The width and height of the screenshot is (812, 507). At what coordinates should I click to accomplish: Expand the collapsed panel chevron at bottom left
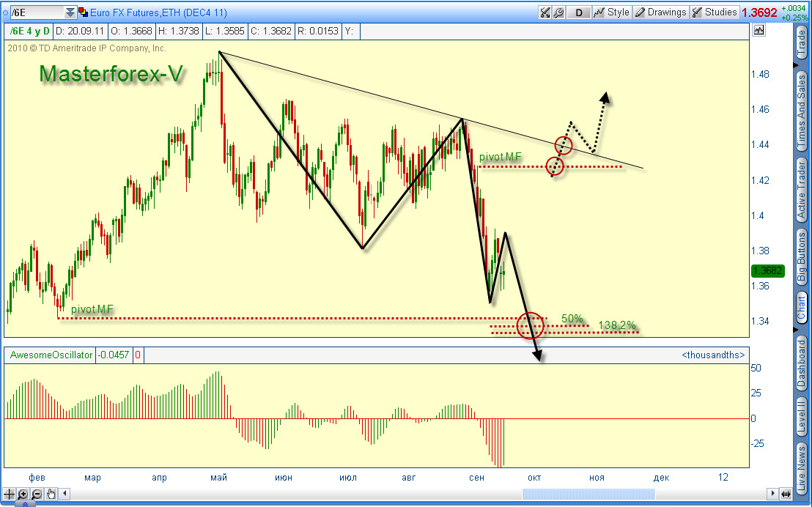(23, 503)
